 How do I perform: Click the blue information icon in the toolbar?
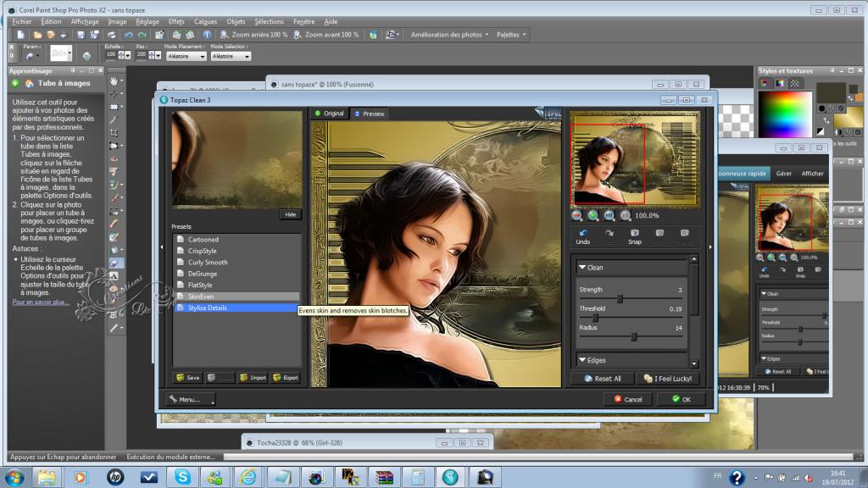point(207,35)
